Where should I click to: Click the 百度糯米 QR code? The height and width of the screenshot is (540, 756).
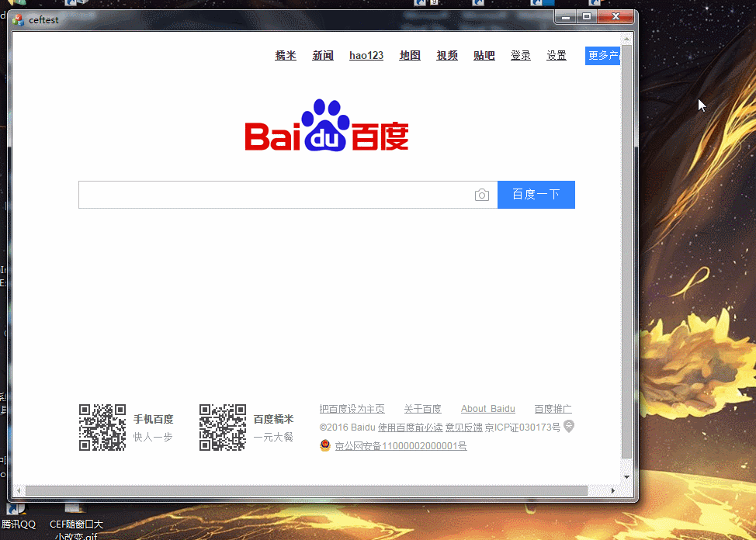point(223,427)
